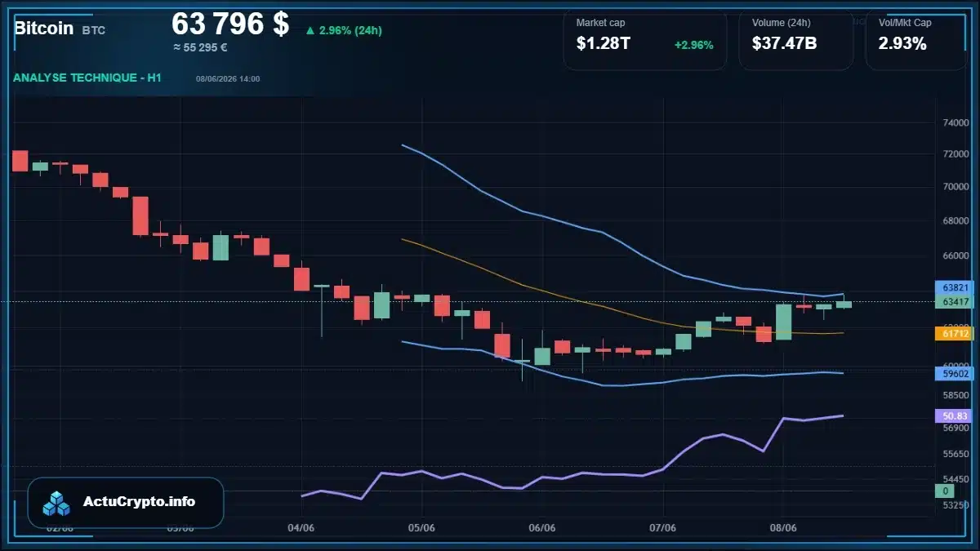Click the purple 50.83 RSI value tag
This screenshot has height=551, width=980.
click(x=955, y=415)
